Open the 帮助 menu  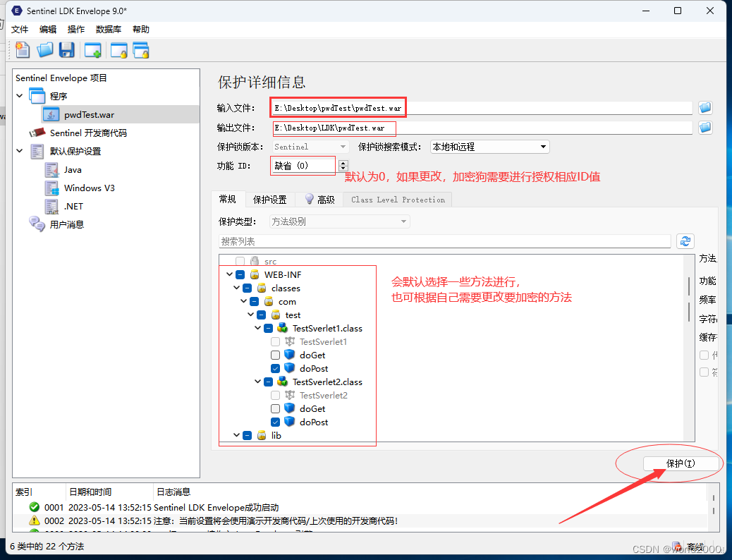[140, 30]
